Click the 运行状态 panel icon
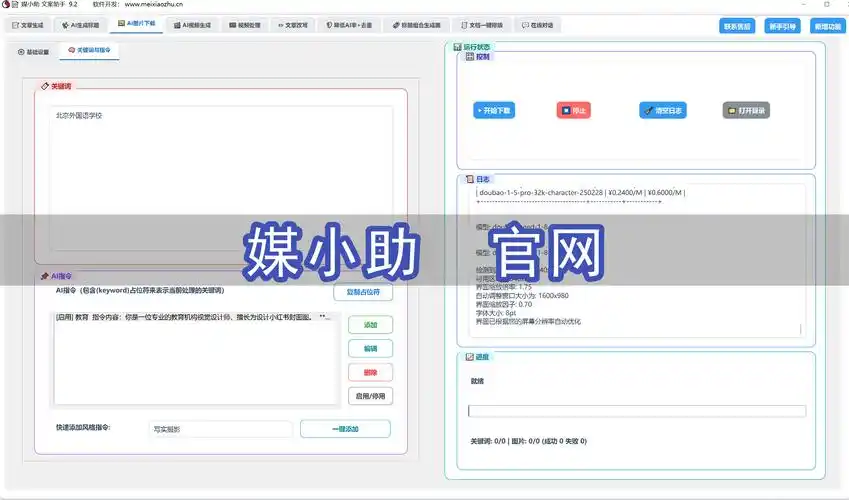This screenshot has height=500, width=849. click(457, 47)
